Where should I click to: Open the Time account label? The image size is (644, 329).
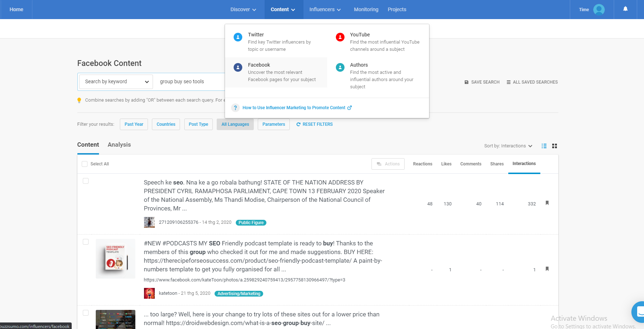(584, 10)
